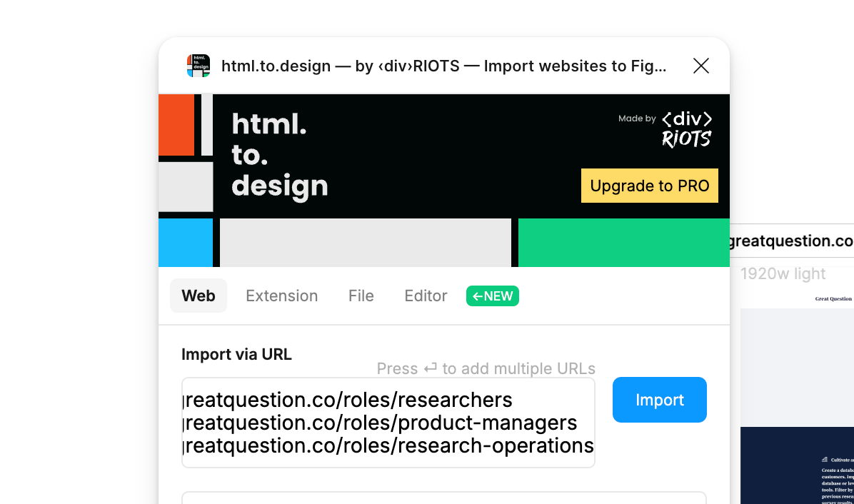Switch to the Extension tab

click(x=281, y=296)
